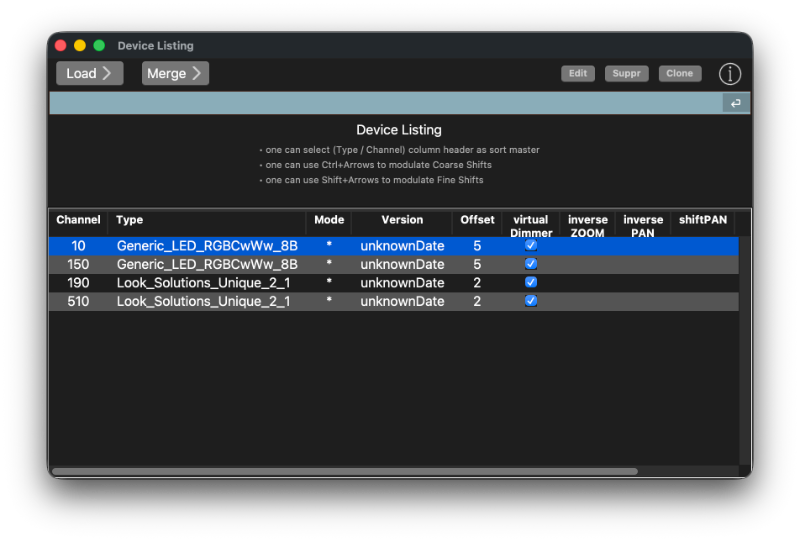
Task: Open the Load menu button
Action: point(90,73)
